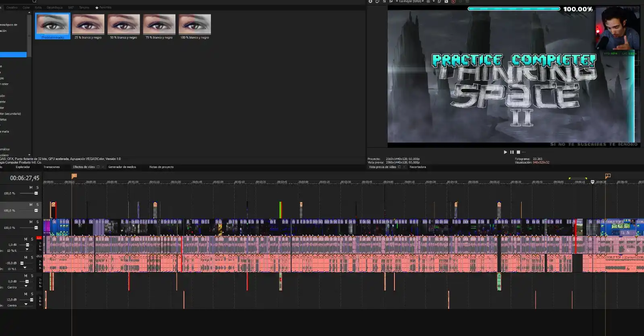This screenshot has width=644, height=336.
Task: Toggle external monitor preview icon
Action: click(x=377, y=2)
